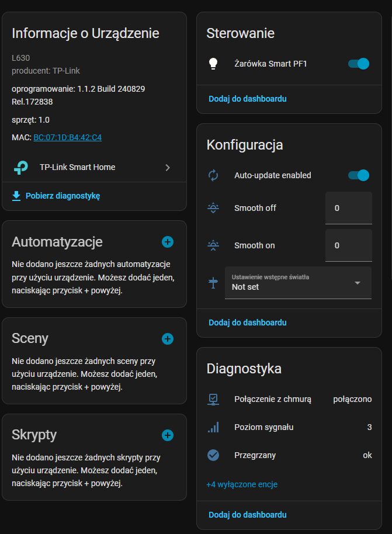The height and width of the screenshot is (534, 392).
Task: Click the Smooth off value field
Action: tap(348, 208)
